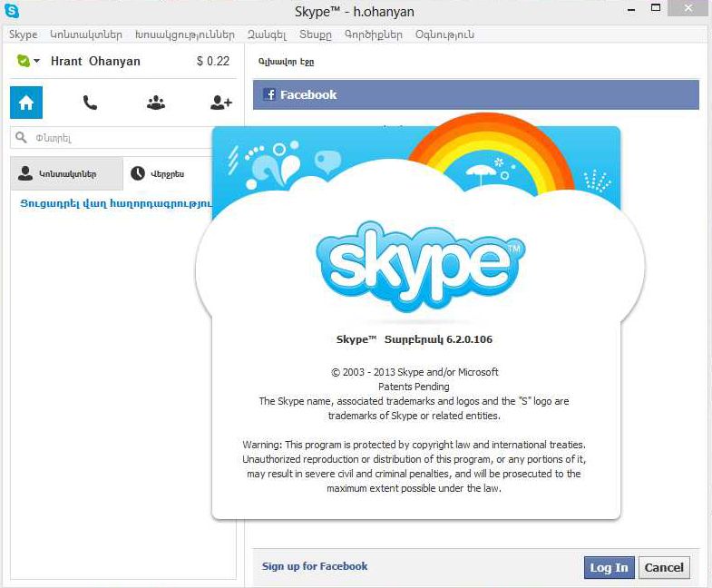The height and width of the screenshot is (588, 712).
Task: Minimize the Skype window
Action: click(631, 9)
